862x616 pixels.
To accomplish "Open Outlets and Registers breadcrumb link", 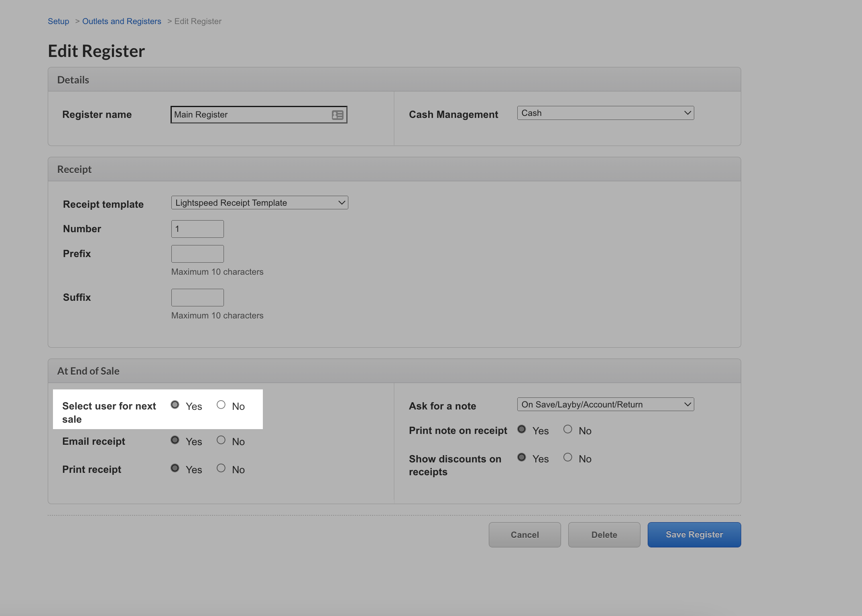I will point(122,21).
